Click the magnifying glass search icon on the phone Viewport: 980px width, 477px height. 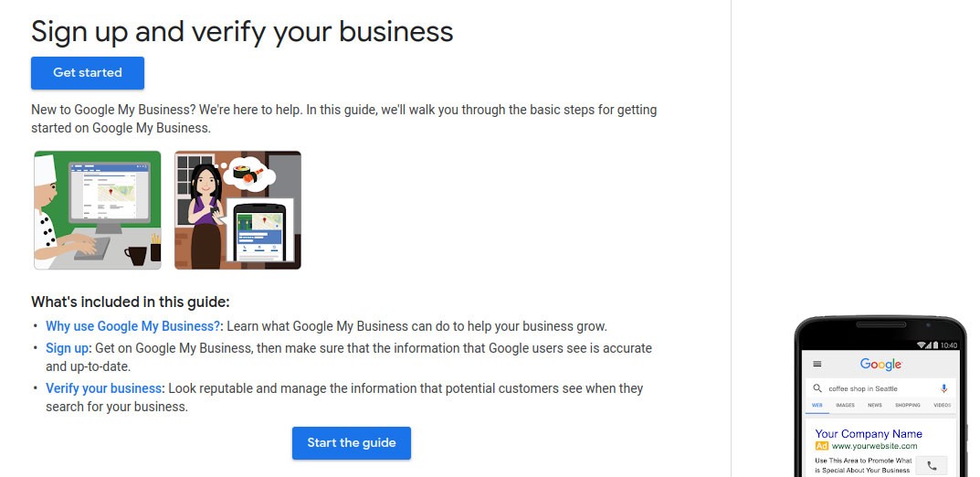coord(818,388)
